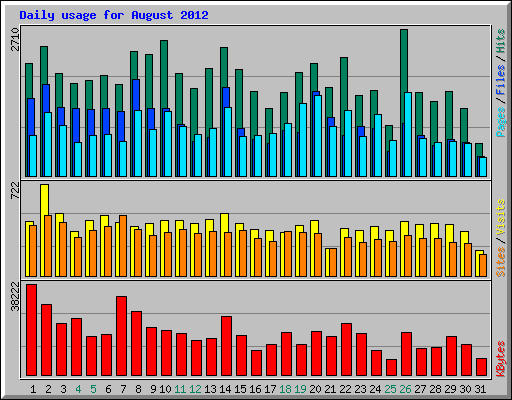Click day 2 on the date axis
This screenshot has width=512, height=400.
(48, 389)
